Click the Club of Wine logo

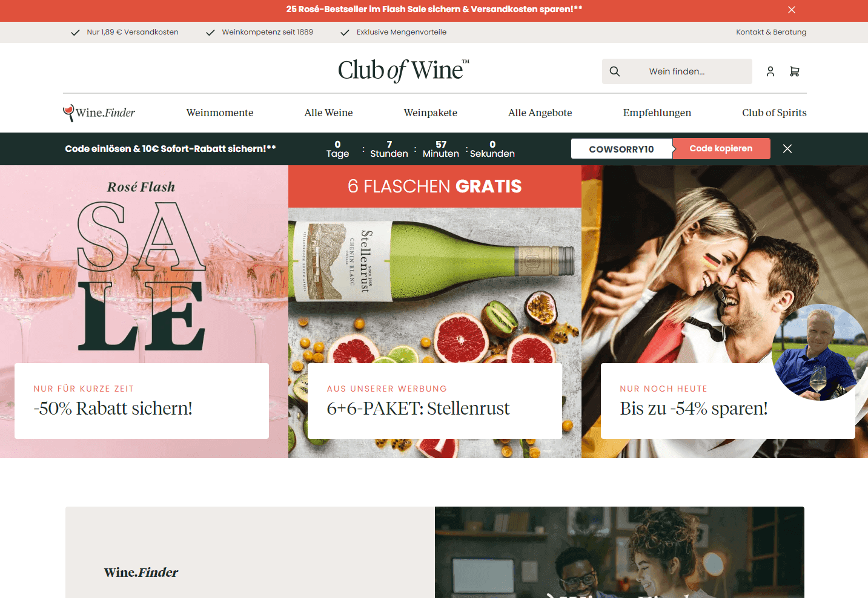pos(403,71)
